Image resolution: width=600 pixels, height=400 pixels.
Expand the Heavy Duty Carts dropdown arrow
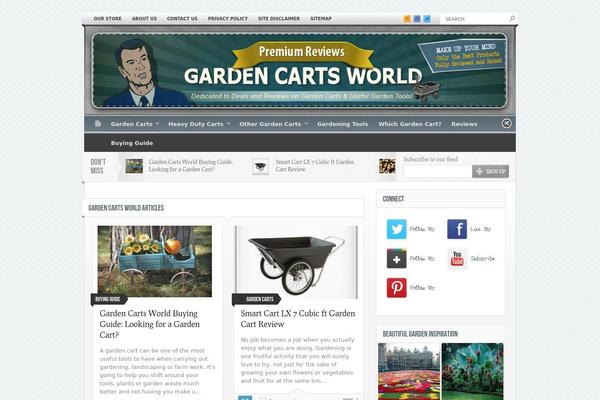228,124
